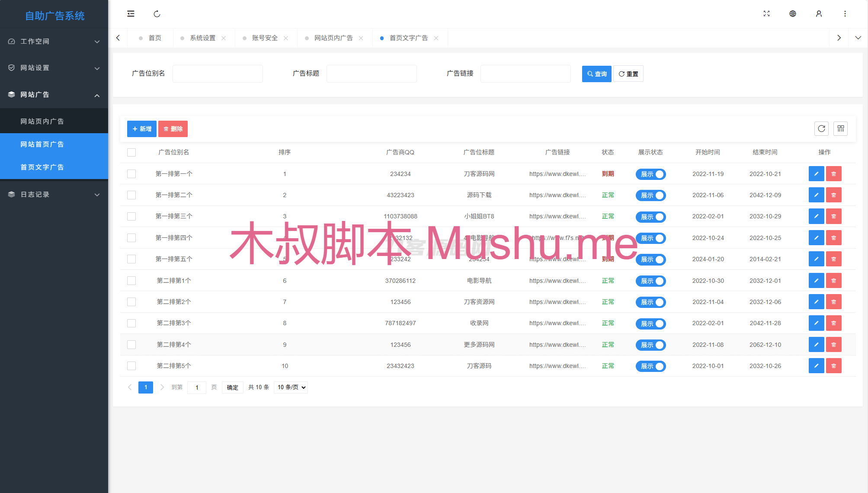Enter fullscreen mode using the expand icon
Viewport: 868px width, 493px height.
pos(766,13)
